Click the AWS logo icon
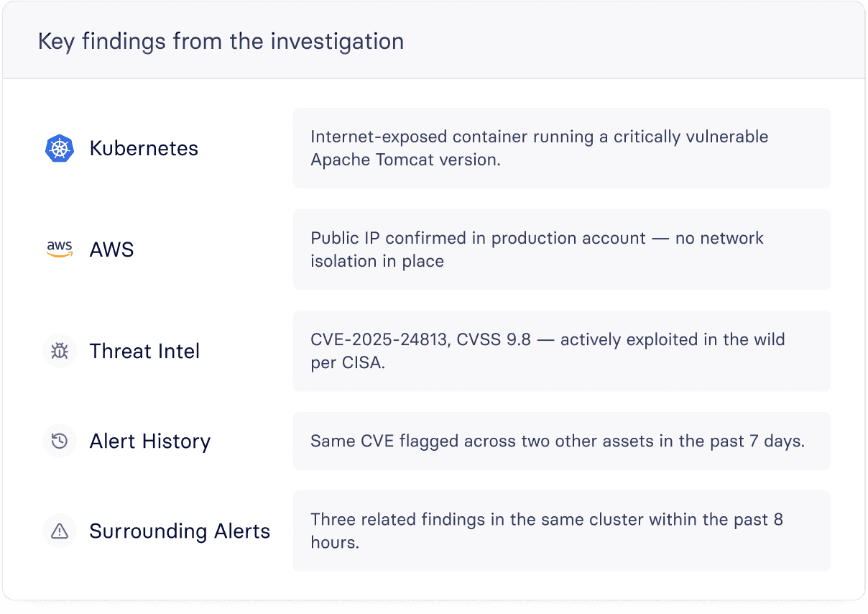The image size is (868, 614). 60,249
